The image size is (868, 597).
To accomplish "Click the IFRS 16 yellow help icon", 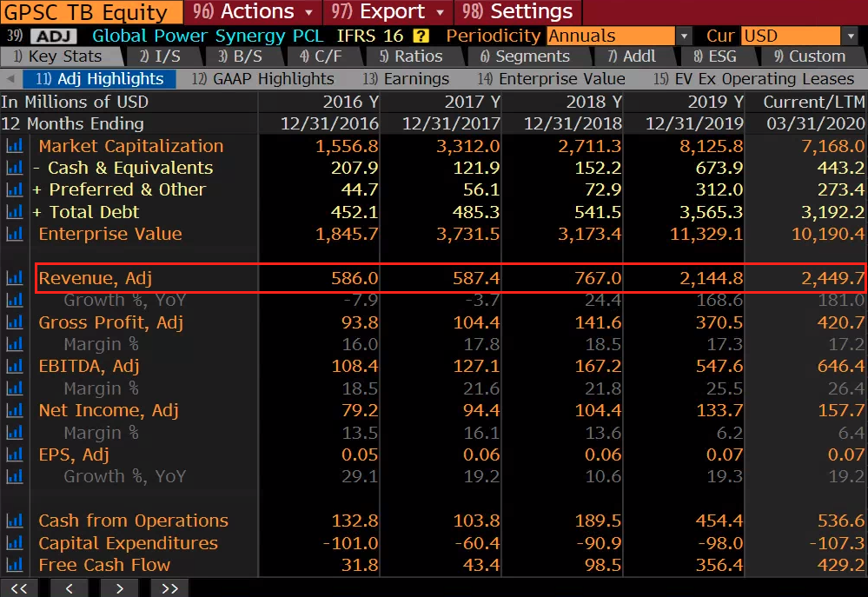I will pos(421,36).
